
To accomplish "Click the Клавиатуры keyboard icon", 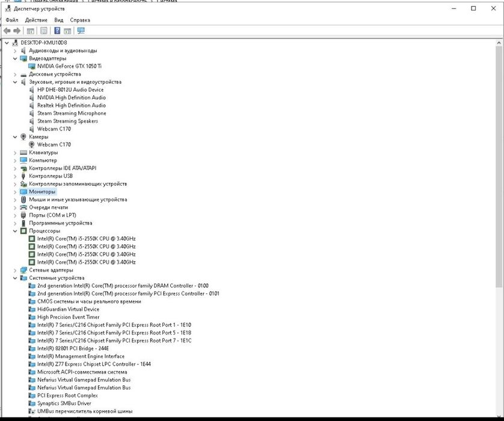I will pos(23,152).
